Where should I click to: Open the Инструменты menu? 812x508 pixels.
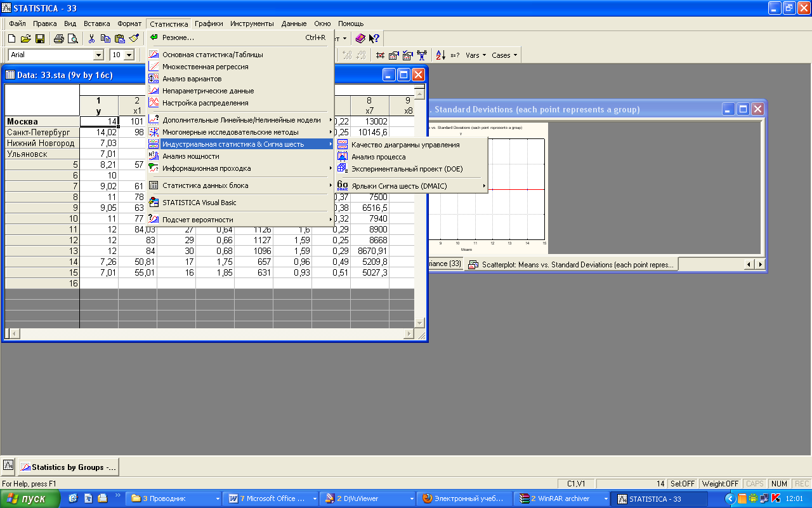point(252,23)
